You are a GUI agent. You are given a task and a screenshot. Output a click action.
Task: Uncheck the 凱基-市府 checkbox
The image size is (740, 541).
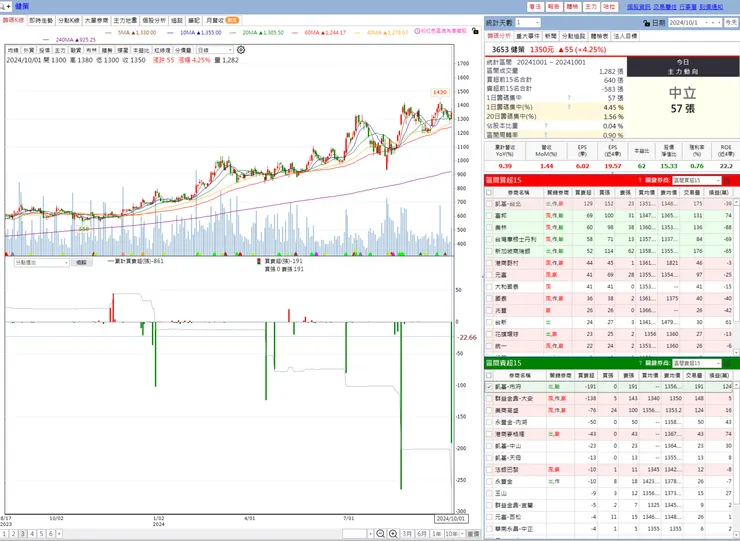click(489, 387)
